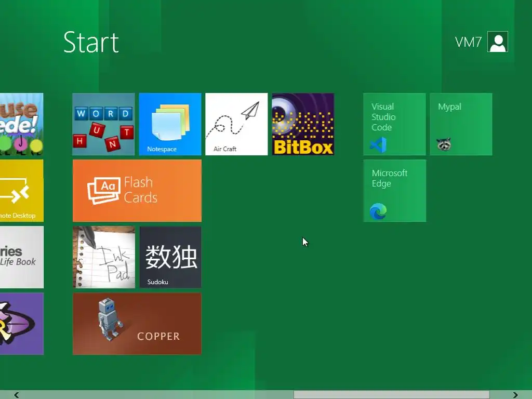Open the Flash Cards tile
This screenshot has width=532, height=399.
tap(137, 191)
